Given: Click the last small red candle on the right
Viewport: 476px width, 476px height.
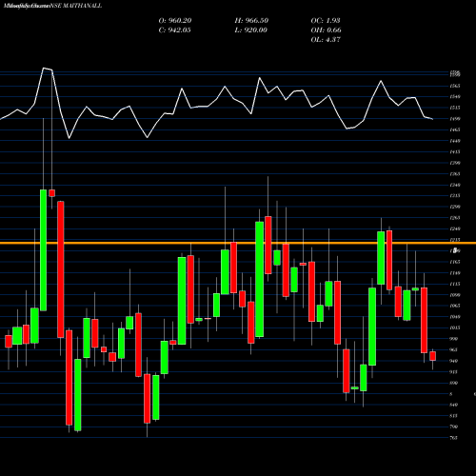Looking at the screenshot, I should point(432,356).
